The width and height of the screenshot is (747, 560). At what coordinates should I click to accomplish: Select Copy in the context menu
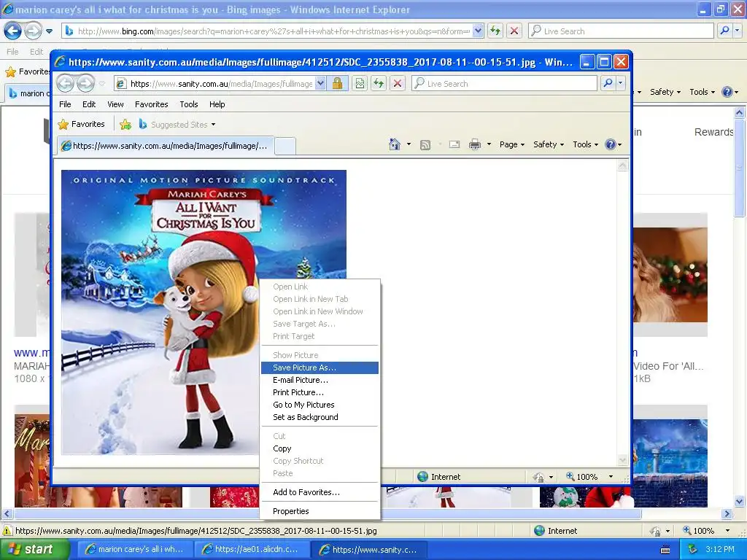320,448
